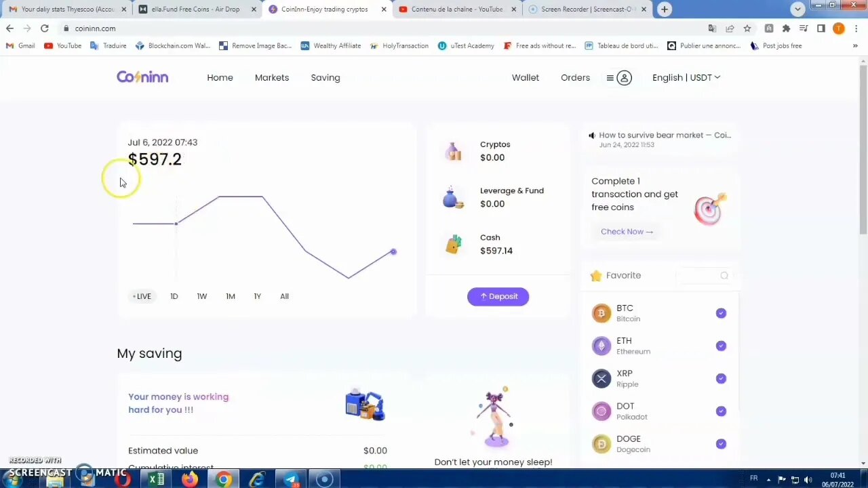The image size is (868, 488).
Task: Click the coininn.com address bar
Action: coord(383,28)
